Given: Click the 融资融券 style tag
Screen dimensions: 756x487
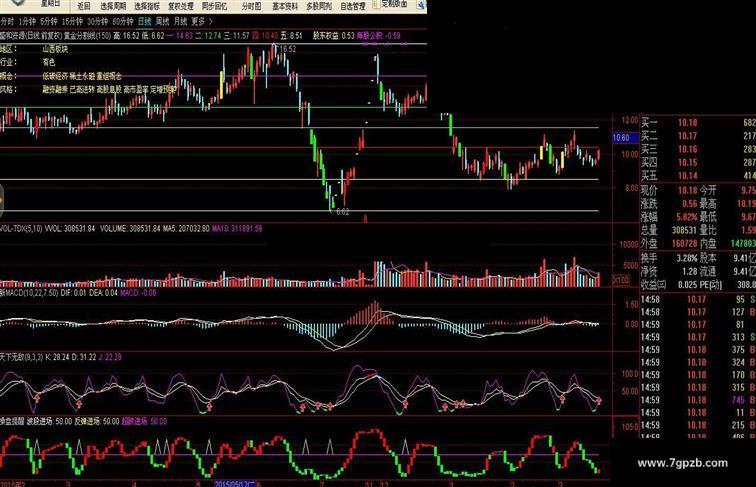Looking at the screenshot, I should click(55, 89).
